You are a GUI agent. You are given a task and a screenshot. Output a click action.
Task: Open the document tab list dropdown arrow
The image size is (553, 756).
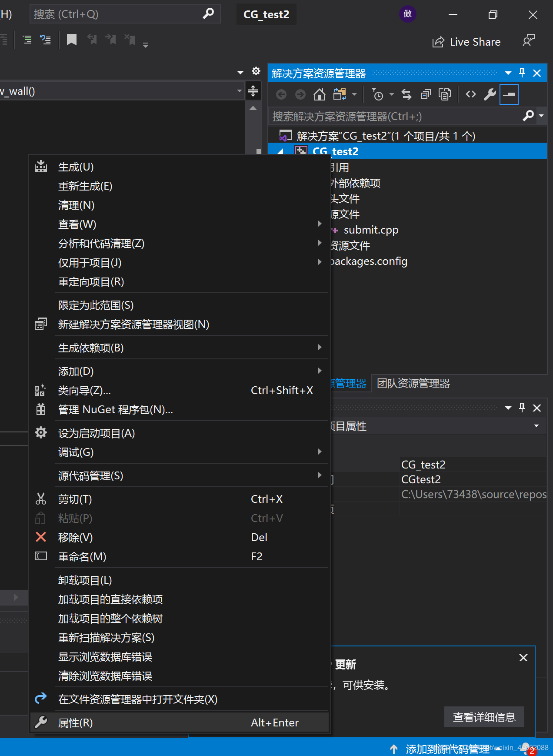coord(240,72)
